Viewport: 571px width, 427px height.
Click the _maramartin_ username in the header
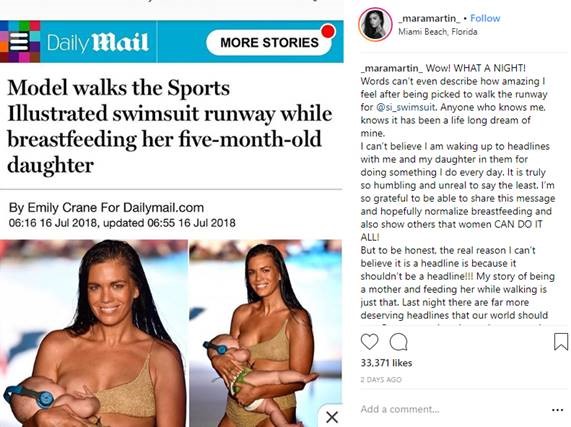429,18
